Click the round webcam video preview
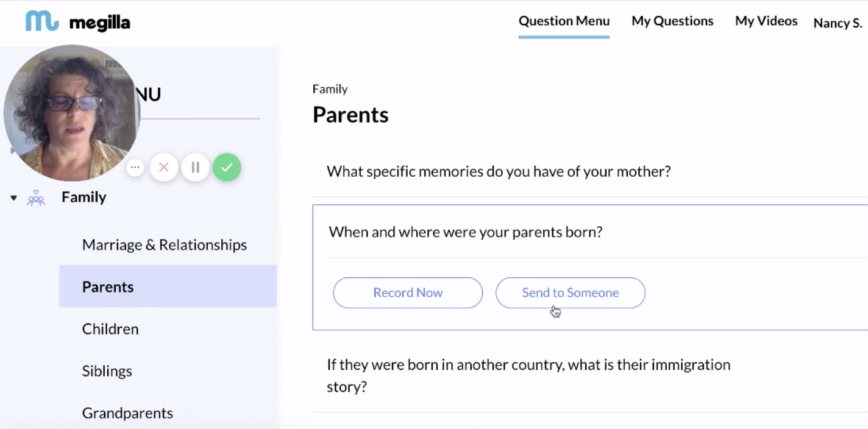The height and width of the screenshot is (429, 868). point(72,113)
